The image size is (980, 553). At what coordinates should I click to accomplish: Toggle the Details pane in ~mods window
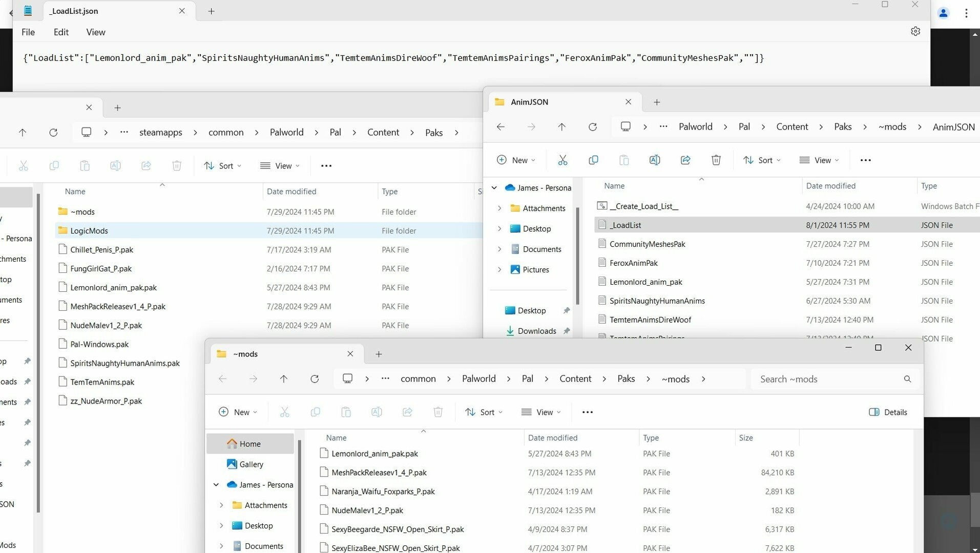(x=888, y=412)
